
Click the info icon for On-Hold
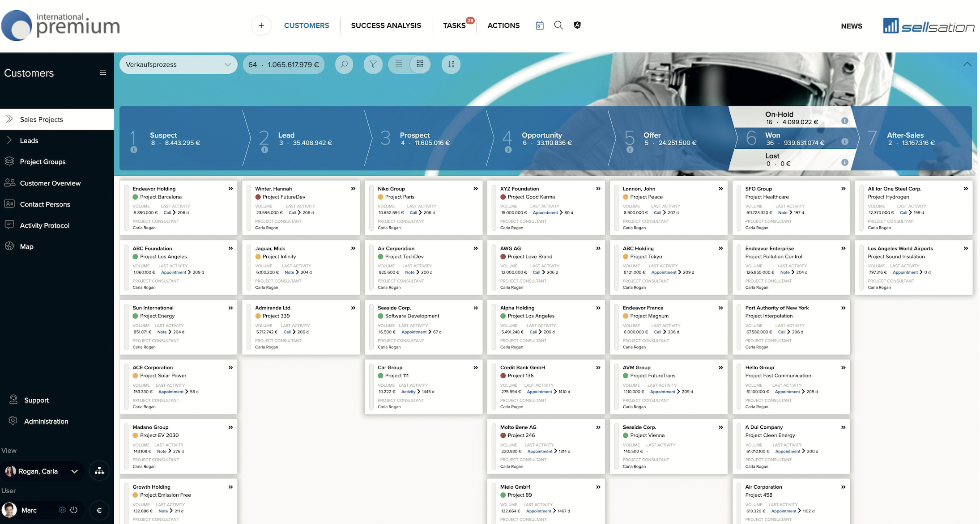point(845,121)
